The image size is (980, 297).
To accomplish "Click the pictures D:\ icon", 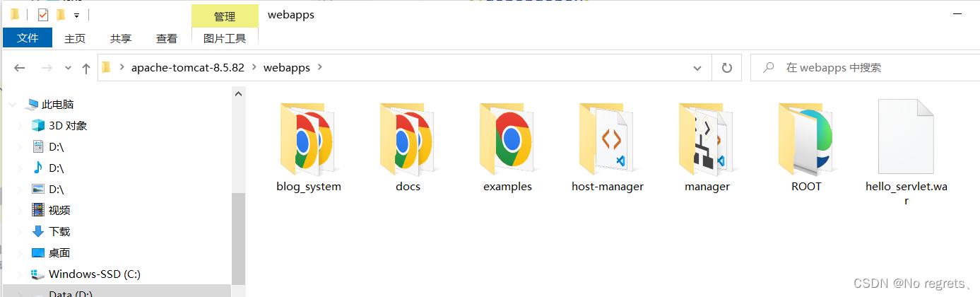I will pos(38,189).
